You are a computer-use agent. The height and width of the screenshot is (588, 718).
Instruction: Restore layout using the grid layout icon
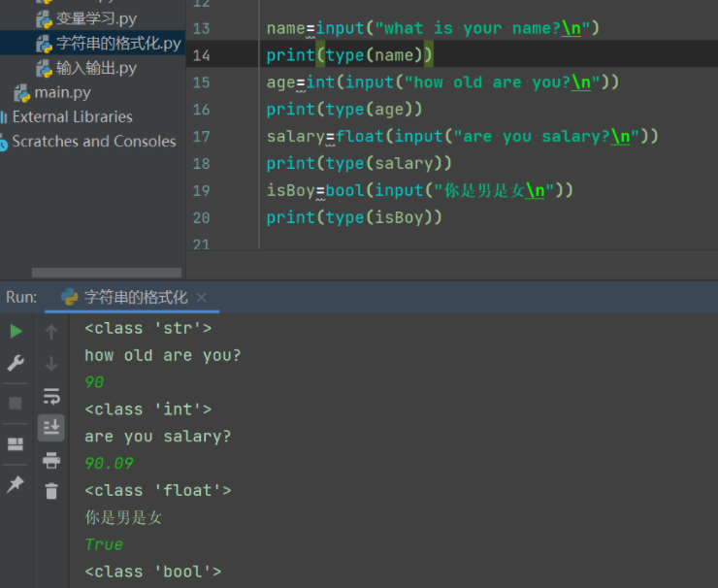point(16,443)
